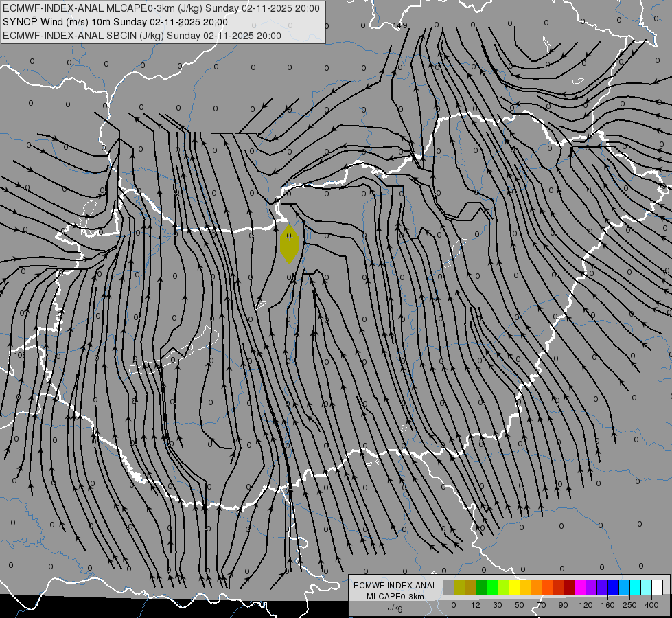Click the legend tick label 160
The height and width of the screenshot is (618, 672).
click(x=607, y=605)
